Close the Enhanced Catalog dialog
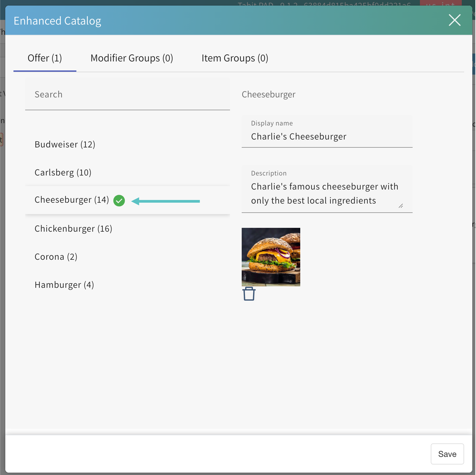476x475 pixels. coord(454,20)
